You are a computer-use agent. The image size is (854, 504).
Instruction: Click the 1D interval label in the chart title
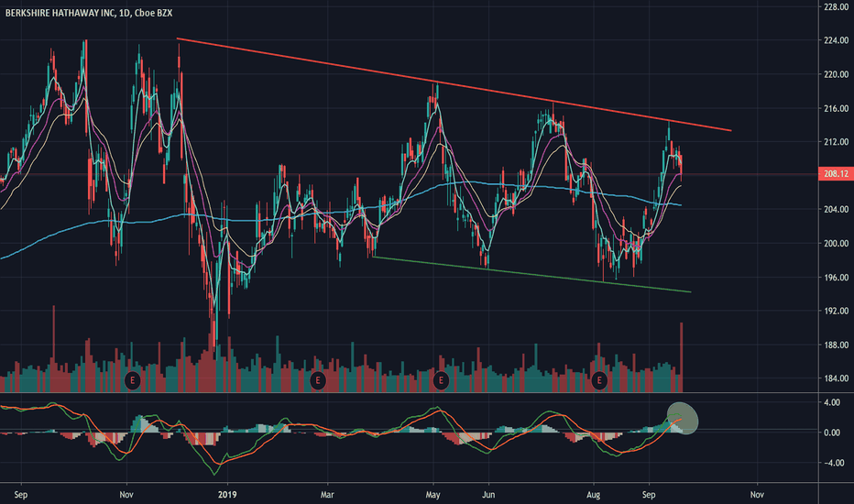125,13
